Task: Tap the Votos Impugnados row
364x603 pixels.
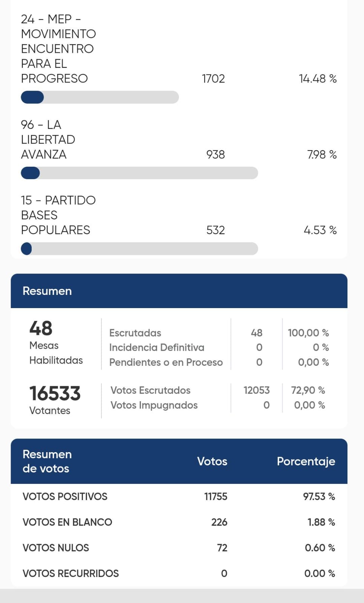Action: 218,405
